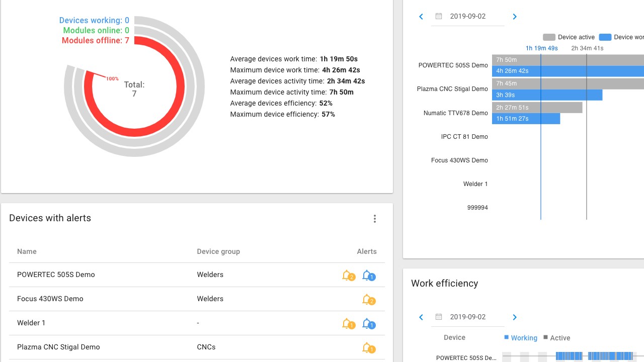This screenshot has width=644, height=362.
Task: Toggle the Working legend in Work efficiency
Action: pos(521,338)
